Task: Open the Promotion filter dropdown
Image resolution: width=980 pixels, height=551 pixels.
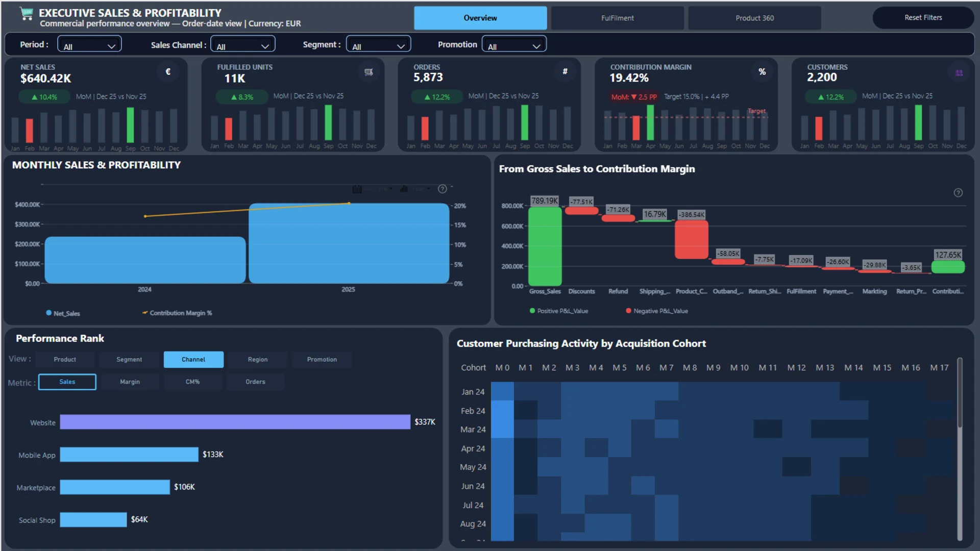Action: [x=514, y=44]
